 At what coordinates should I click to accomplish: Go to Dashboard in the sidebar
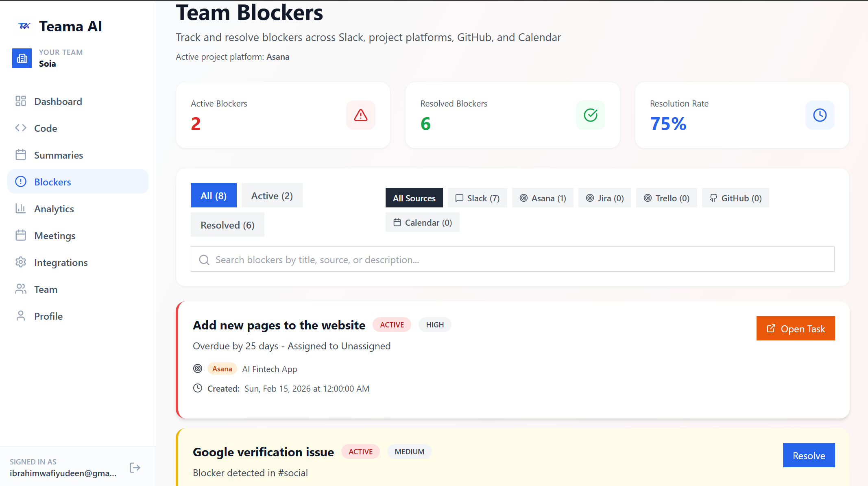coord(58,102)
